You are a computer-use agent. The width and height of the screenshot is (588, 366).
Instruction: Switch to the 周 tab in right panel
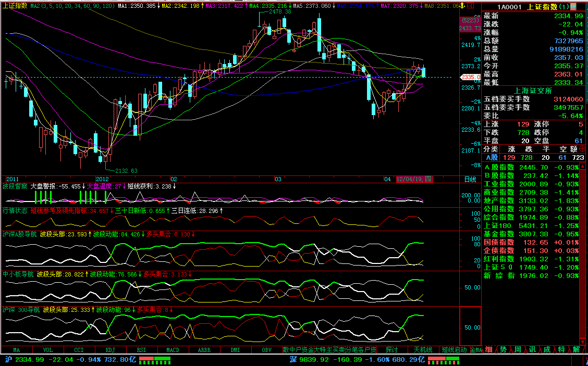[518, 349]
